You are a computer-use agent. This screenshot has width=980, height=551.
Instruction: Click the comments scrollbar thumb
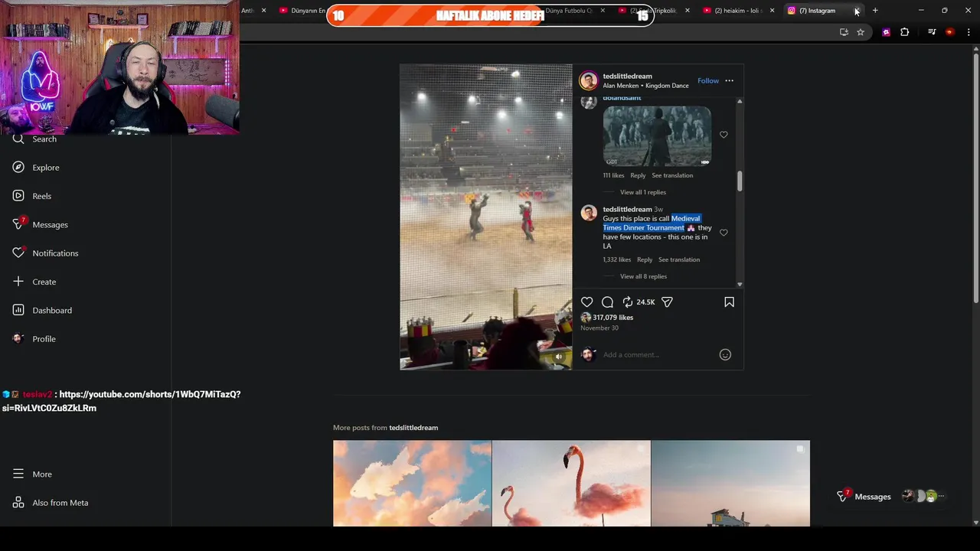pos(740,181)
